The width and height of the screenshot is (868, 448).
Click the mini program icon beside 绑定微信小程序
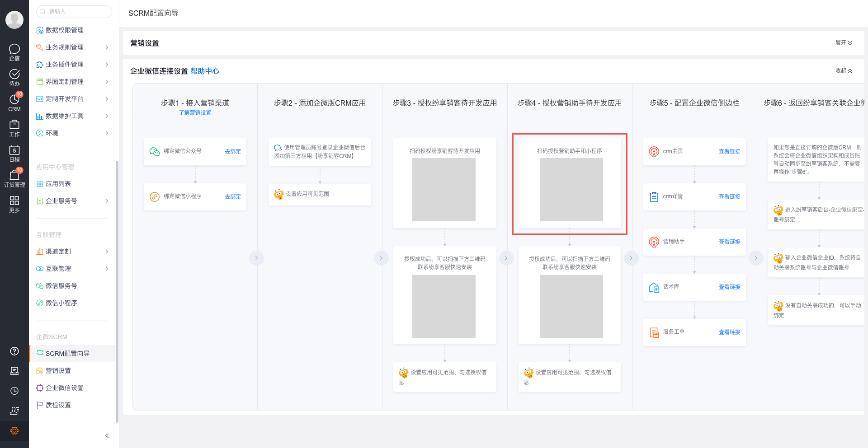155,196
